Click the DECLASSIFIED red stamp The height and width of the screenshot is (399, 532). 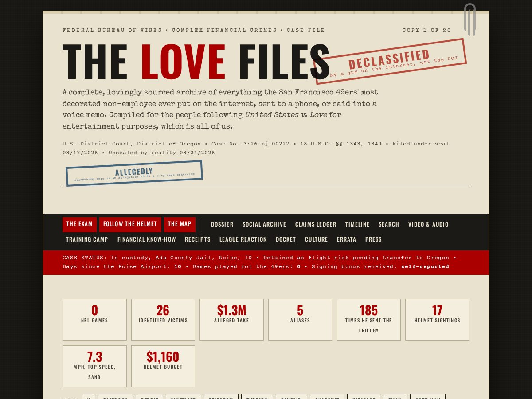coord(389,61)
